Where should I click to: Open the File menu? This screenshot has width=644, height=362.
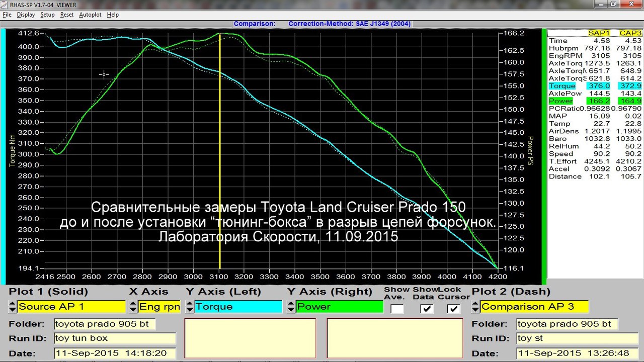click(7, 15)
